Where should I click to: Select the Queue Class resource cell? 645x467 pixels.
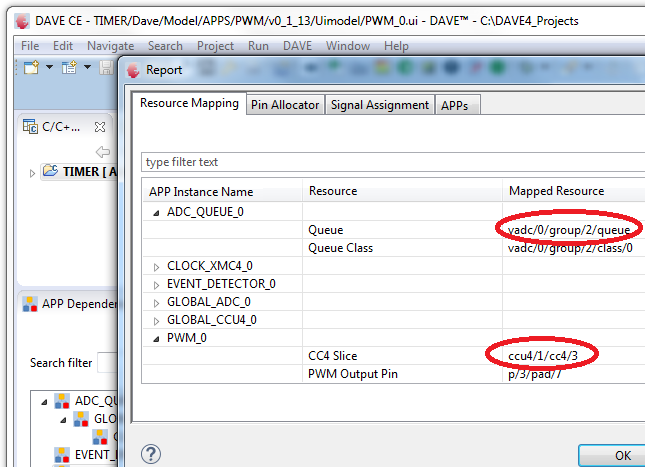pyautogui.click(x=341, y=248)
